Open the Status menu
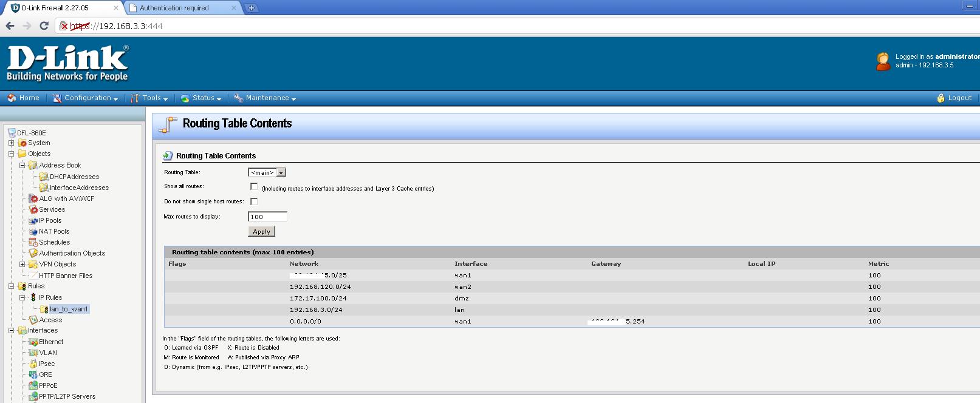 201,98
